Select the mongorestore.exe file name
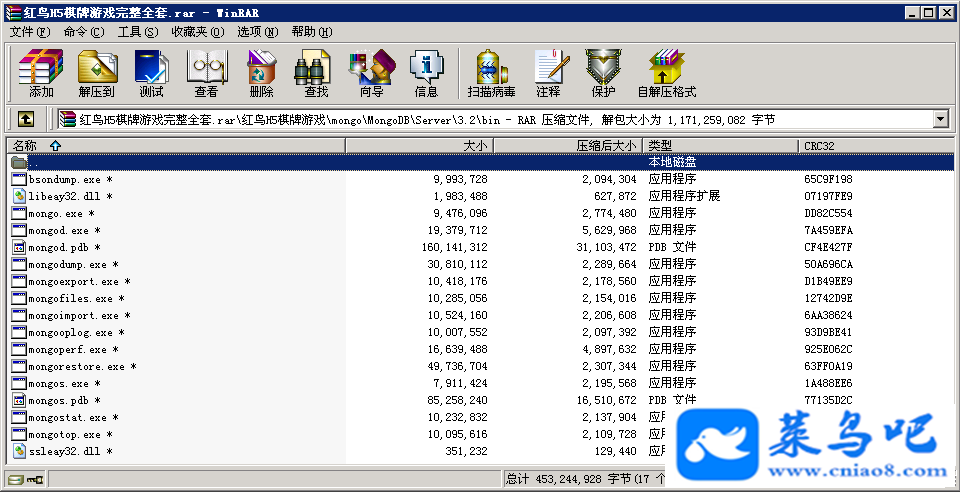The image size is (960, 492). point(77,367)
